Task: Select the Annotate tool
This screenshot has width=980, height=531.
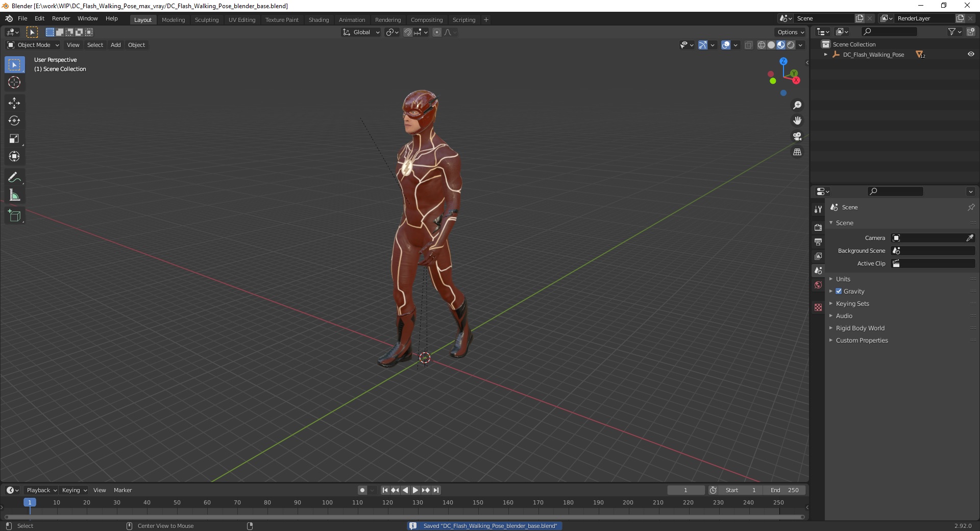Action: [14, 178]
